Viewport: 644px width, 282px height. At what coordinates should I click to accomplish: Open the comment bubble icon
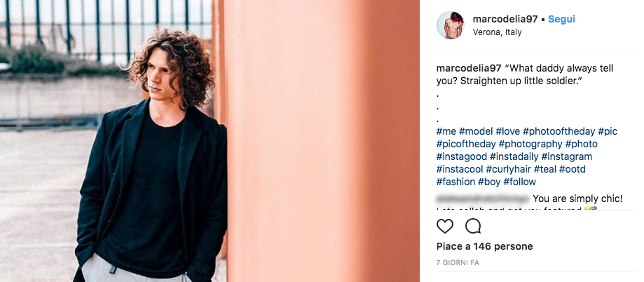coord(473,226)
